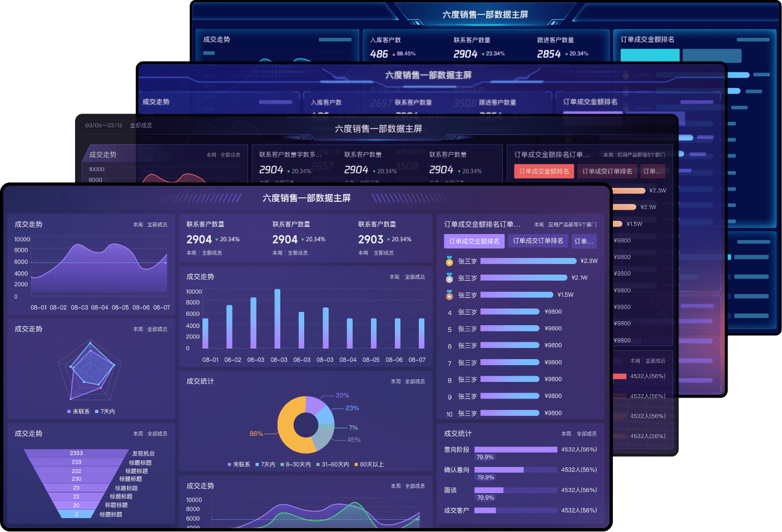Click the blue 23% donut segment
This screenshot has width=782, height=532.
pos(325,416)
